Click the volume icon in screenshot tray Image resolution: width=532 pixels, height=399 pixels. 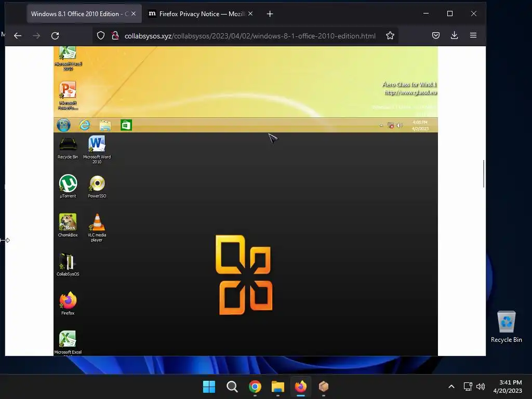(x=400, y=125)
